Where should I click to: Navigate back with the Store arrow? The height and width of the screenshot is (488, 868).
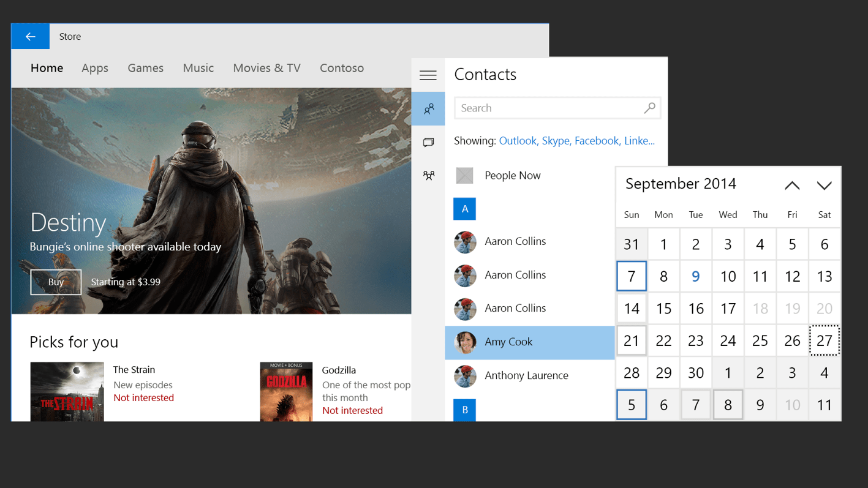[30, 36]
